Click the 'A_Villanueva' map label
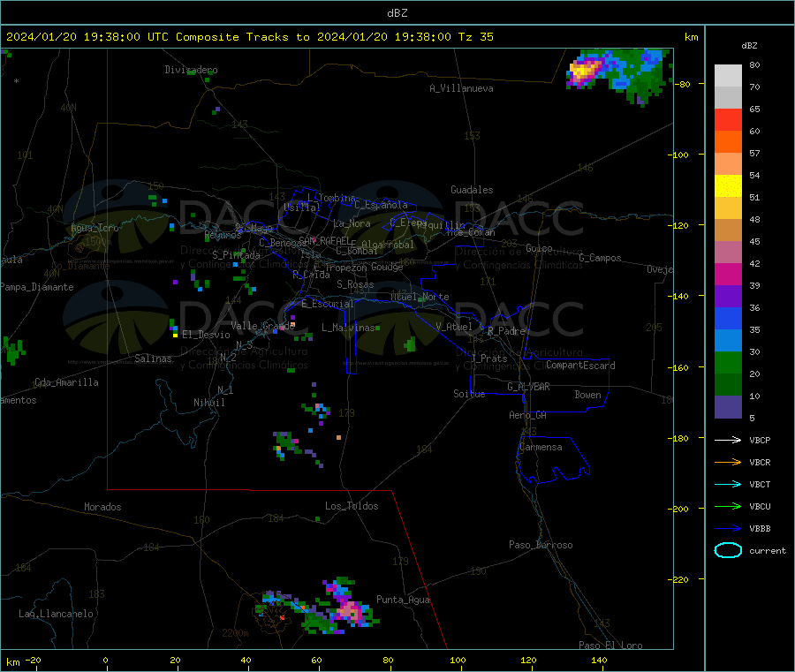This screenshot has width=795, height=672. point(461,88)
